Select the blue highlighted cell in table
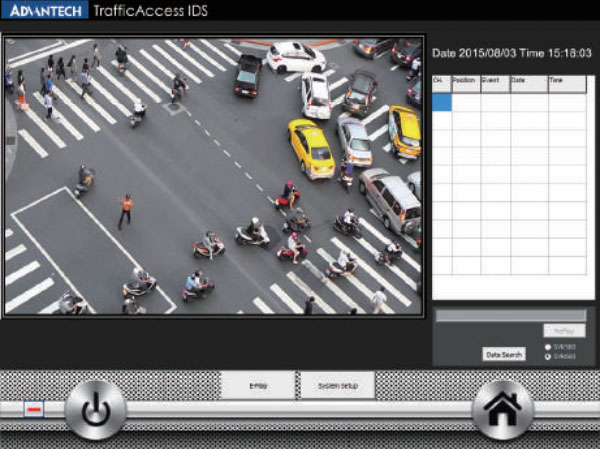 pos(442,103)
